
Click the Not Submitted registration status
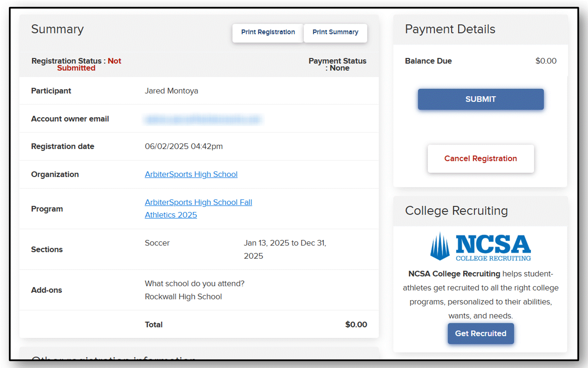coord(89,64)
